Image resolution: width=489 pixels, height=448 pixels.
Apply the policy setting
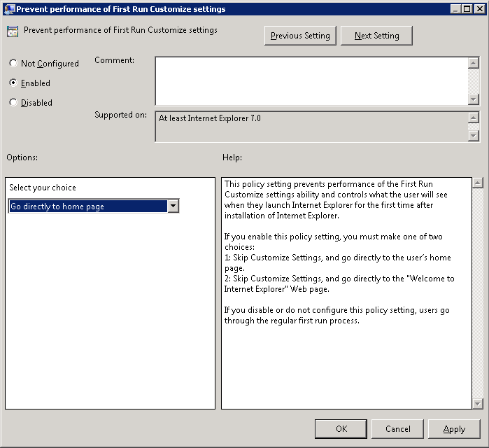point(454,429)
